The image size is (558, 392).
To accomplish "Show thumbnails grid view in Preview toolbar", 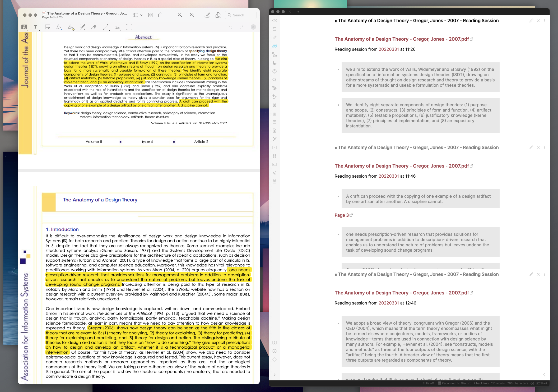I will click(x=151, y=15).
